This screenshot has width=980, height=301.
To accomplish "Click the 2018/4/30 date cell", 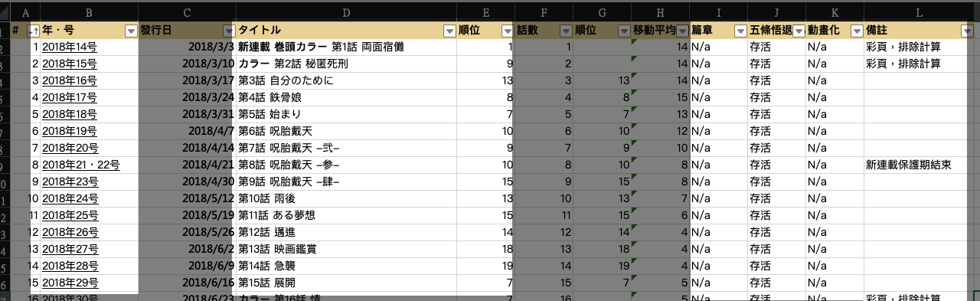I will click(x=187, y=182).
